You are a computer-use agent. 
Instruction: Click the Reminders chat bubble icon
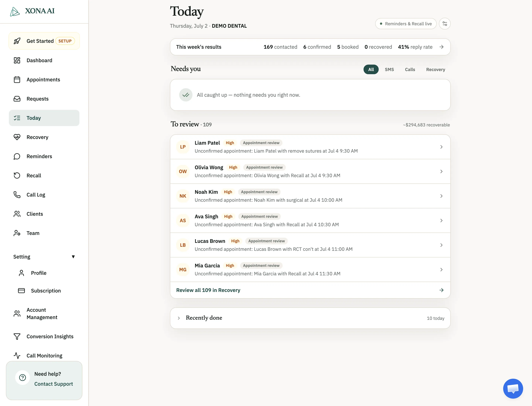click(x=17, y=156)
